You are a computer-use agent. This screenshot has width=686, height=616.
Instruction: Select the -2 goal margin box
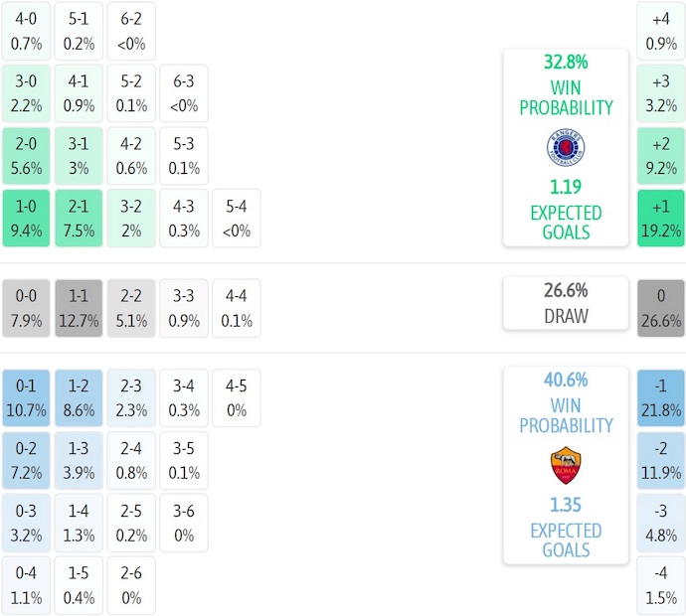(x=661, y=460)
